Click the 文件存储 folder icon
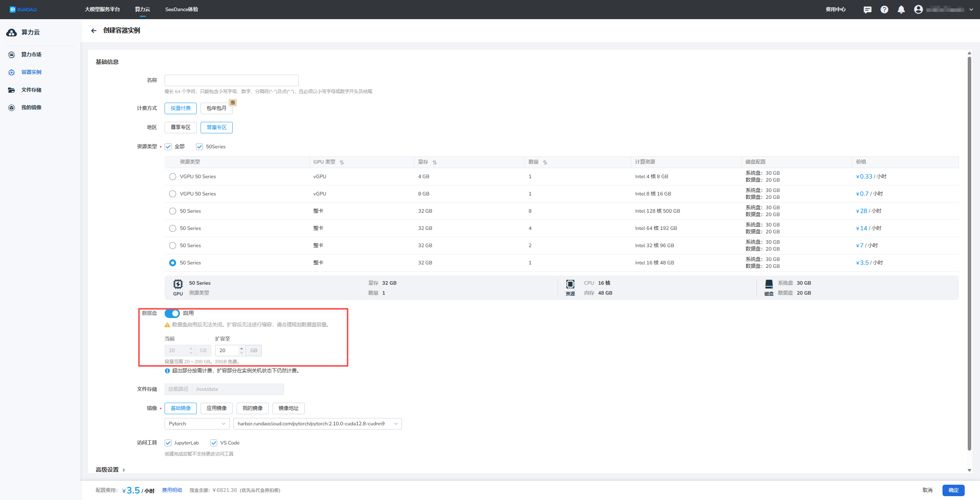The width and height of the screenshot is (980, 500). click(11, 90)
